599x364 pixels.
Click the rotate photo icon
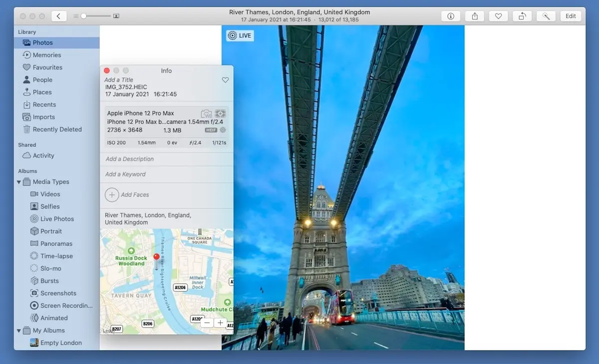tap(522, 15)
